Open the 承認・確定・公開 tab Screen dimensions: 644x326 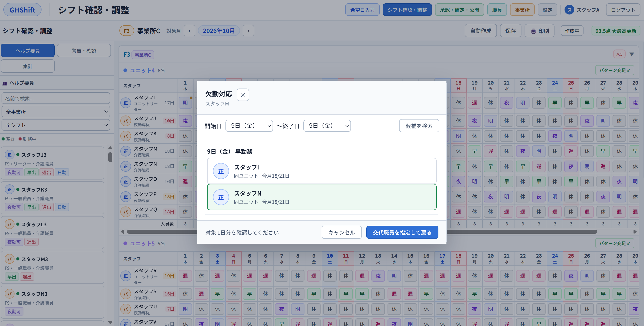click(459, 10)
